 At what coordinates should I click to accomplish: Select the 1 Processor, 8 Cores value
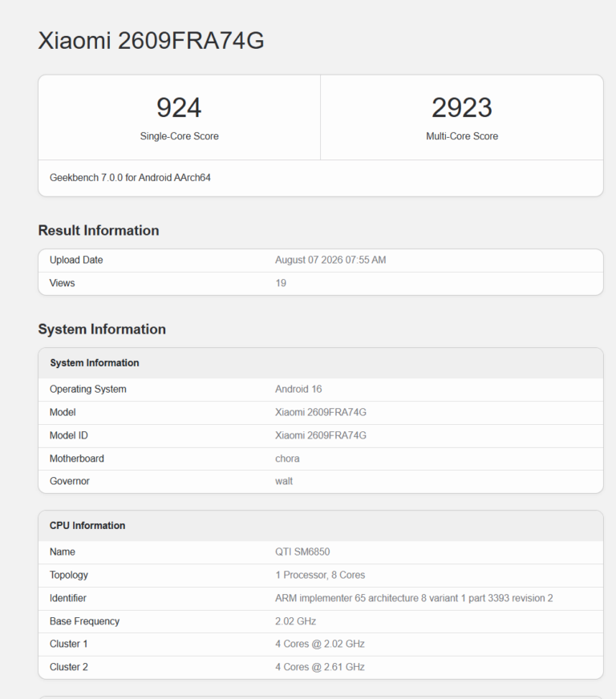click(320, 575)
